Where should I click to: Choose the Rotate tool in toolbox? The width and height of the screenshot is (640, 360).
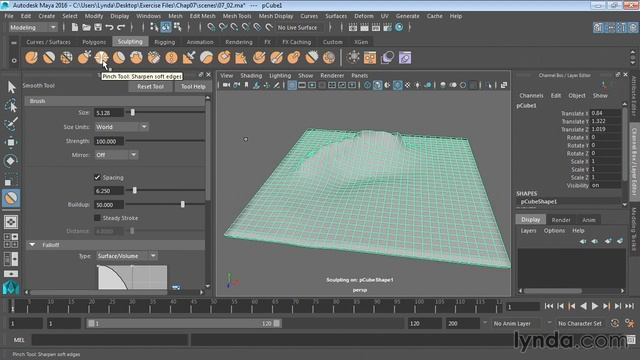tap(11, 160)
